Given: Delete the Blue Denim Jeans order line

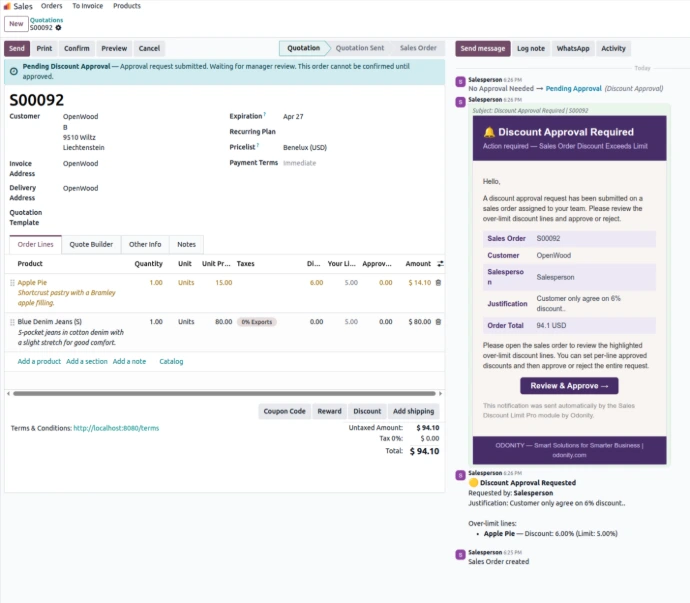Looking at the screenshot, I should pos(437,322).
